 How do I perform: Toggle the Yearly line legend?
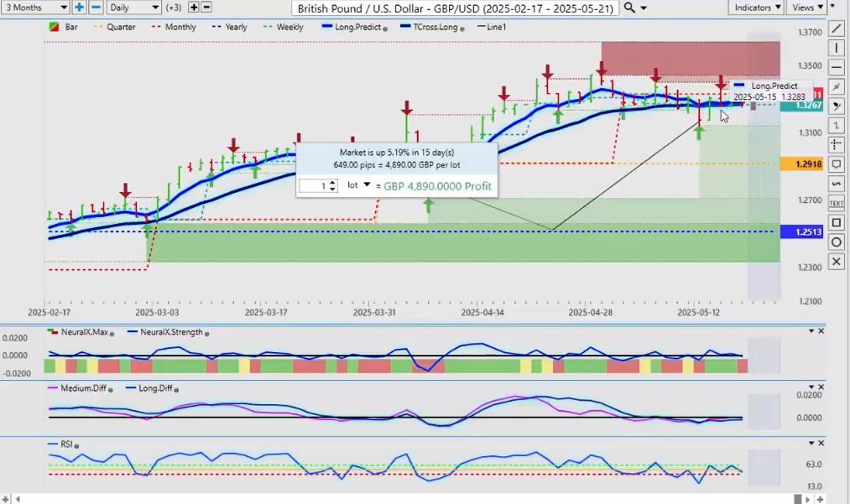point(229,27)
